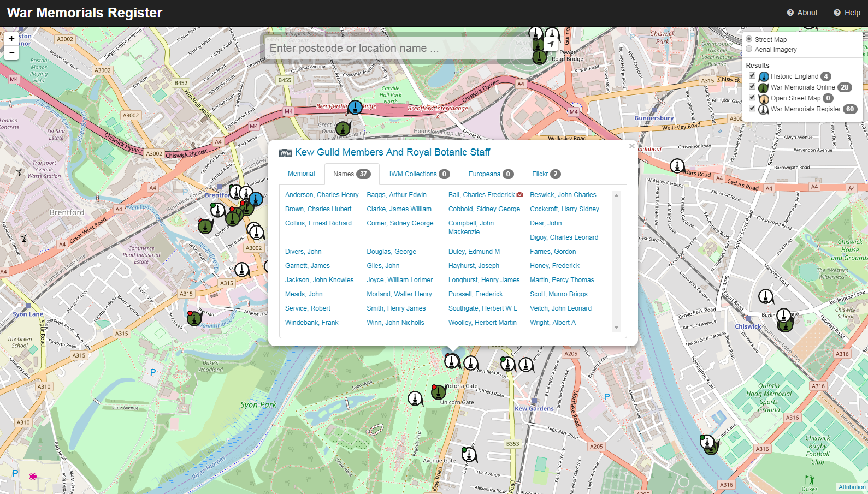Toggle Open Street Map results checkbox
The width and height of the screenshot is (868, 494).
click(x=752, y=98)
